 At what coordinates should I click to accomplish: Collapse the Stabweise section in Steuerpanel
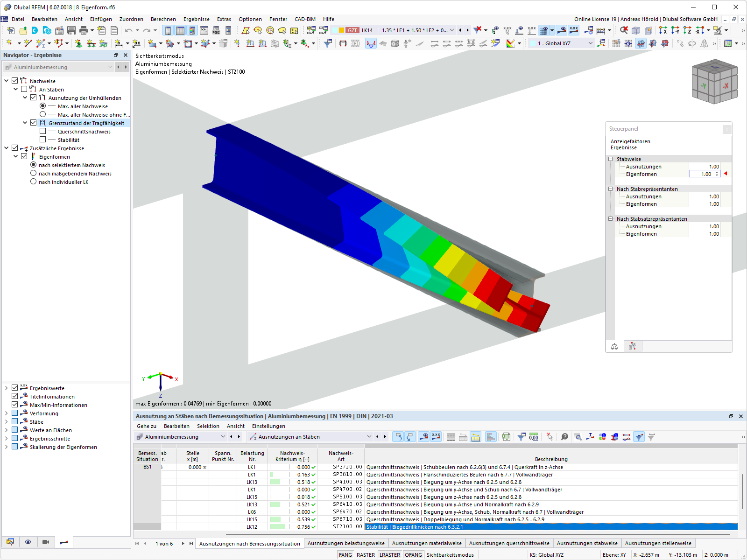[610, 159]
